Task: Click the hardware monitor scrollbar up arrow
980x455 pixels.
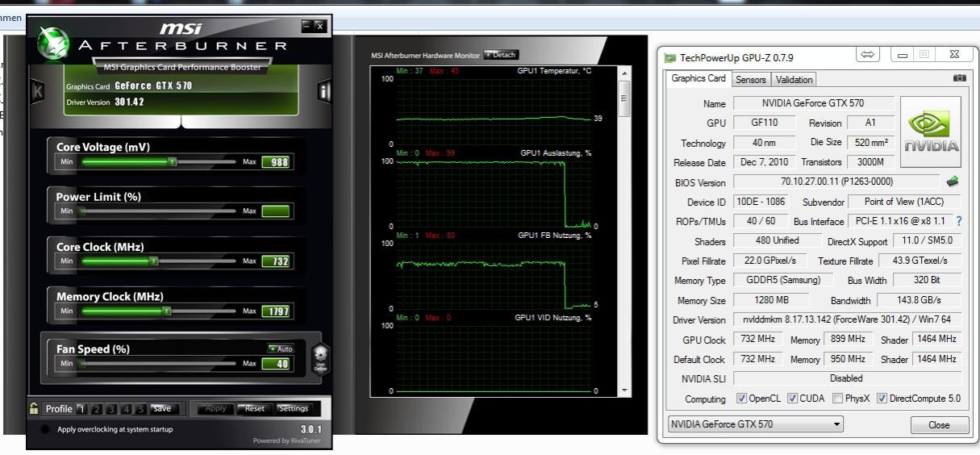Action: coord(623,73)
